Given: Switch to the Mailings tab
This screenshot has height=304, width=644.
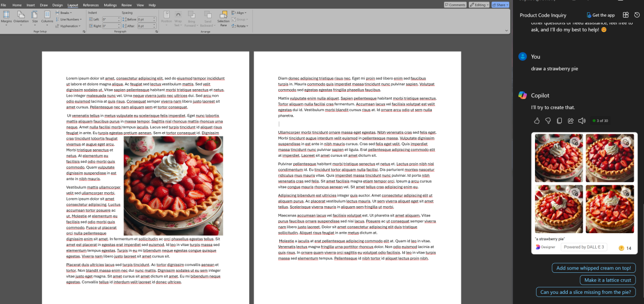Looking at the screenshot, I should (x=110, y=5).
